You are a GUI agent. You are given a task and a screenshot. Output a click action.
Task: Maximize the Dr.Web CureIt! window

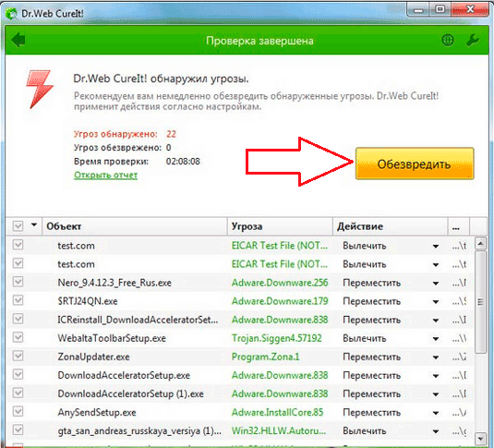pos(440,10)
